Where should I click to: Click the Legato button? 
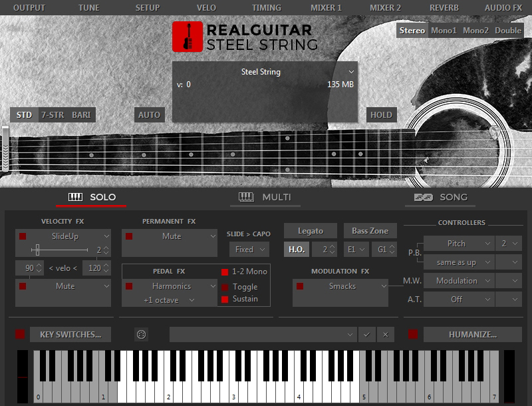tap(311, 231)
